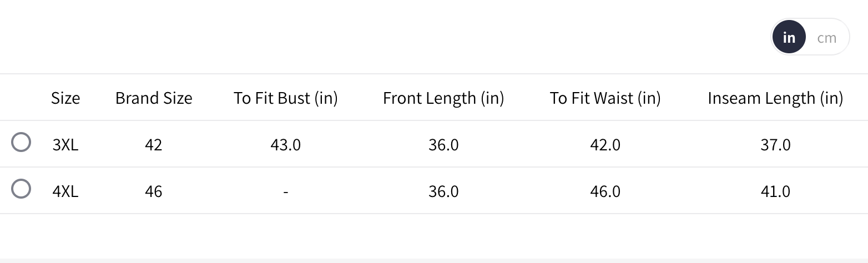The width and height of the screenshot is (868, 263).
Task: Select the 3XL size radio button
Action: [x=21, y=143]
